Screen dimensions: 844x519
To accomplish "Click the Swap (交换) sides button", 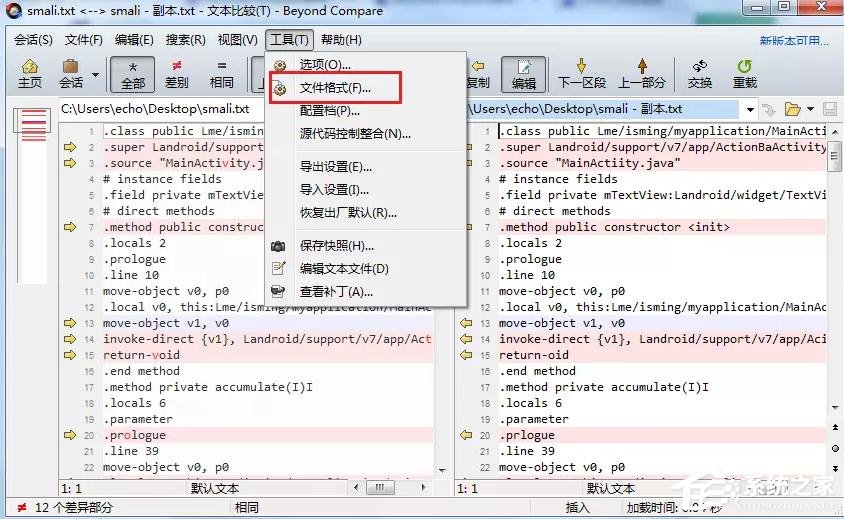I will click(x=700, y=74).
